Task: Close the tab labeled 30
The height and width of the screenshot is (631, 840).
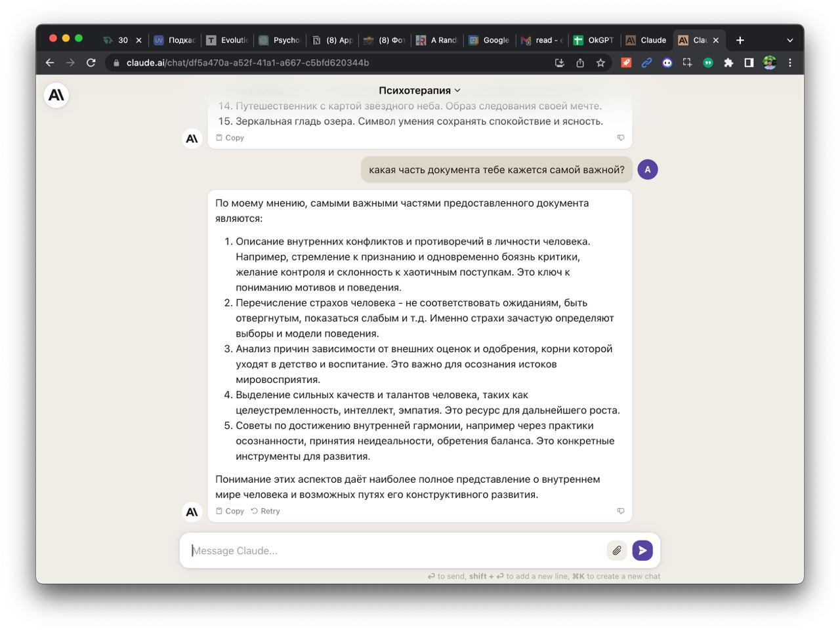Action: pos(138,40)
